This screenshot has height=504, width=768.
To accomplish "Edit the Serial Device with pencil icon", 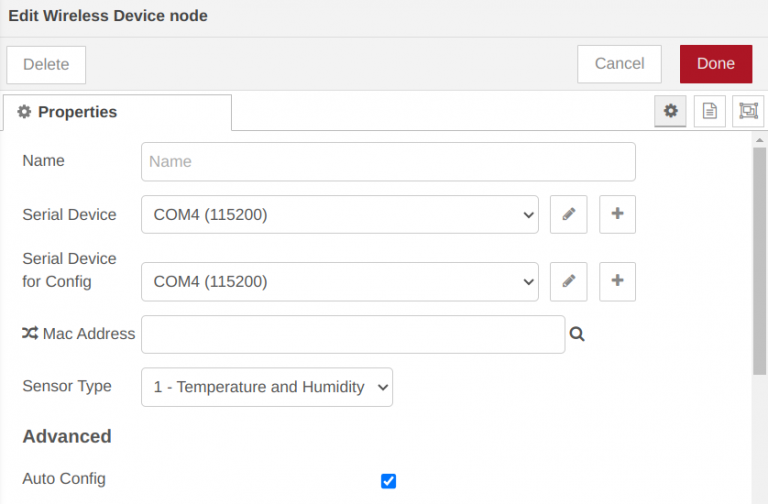I will (568, 214).
